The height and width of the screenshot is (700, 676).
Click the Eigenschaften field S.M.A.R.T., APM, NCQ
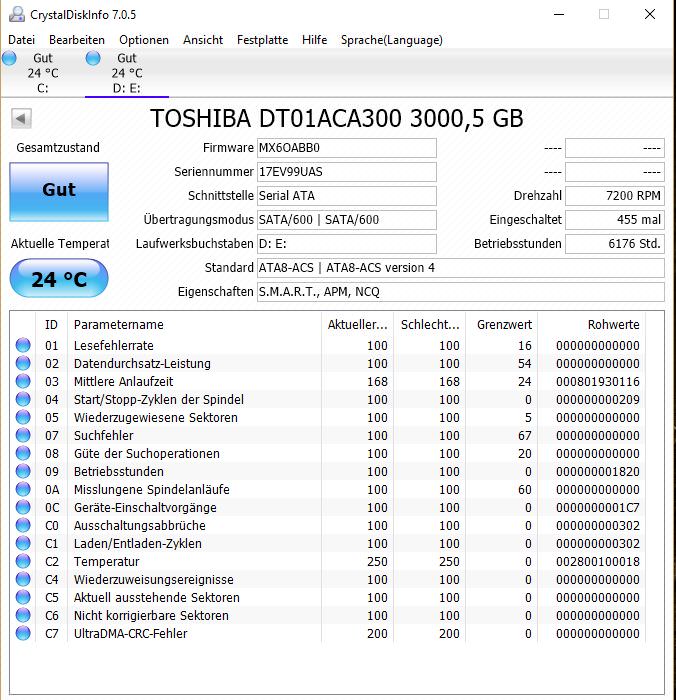pyautogui.click(x=461, y=292)
